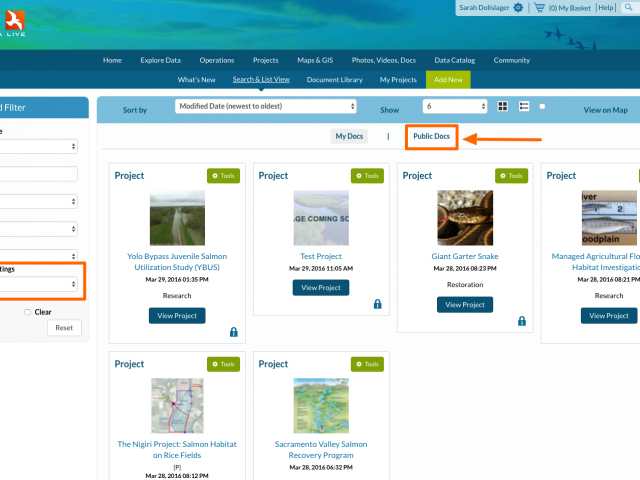Open Sarah Dolislager account name

[484, 8]
